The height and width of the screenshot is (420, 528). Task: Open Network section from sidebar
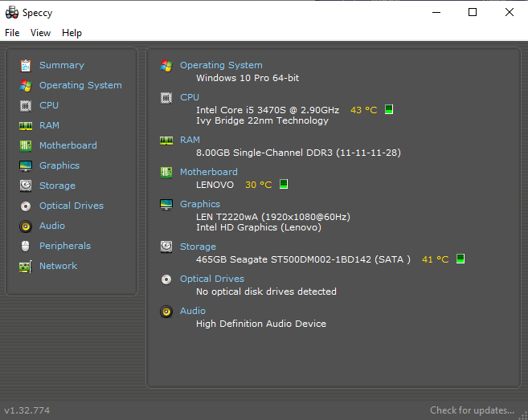point(58,266)
